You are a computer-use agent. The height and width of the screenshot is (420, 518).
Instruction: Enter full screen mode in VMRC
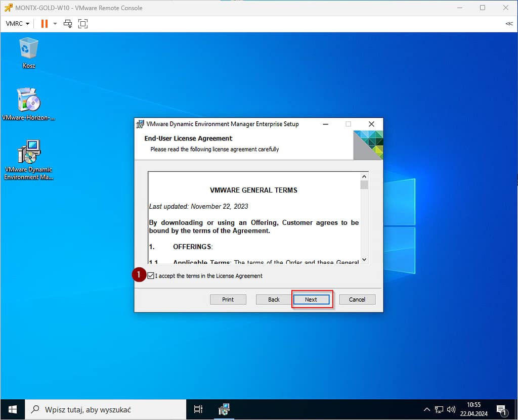(82, 24)
